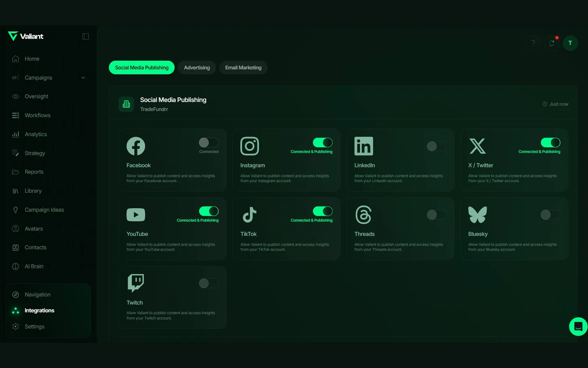Screen dimensions: 588x368
Task: Open the Contacts page
Action: click(35, 247)
